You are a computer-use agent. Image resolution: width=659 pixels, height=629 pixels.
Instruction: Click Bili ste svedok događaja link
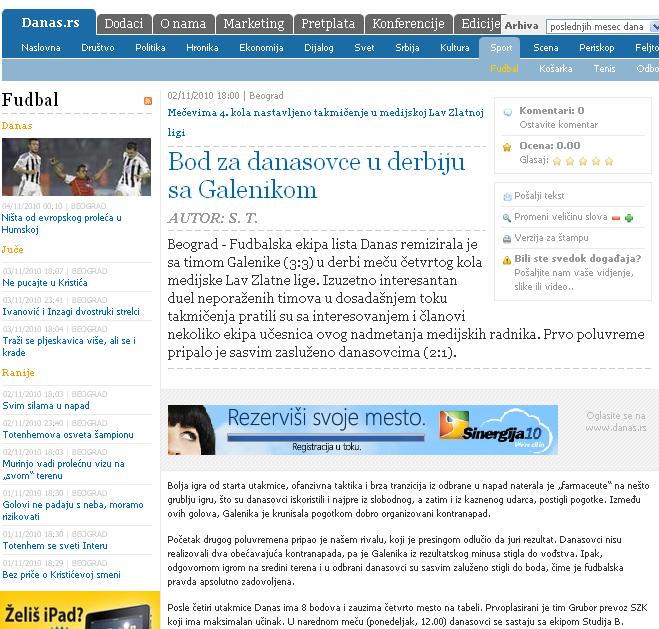[577, 259]
